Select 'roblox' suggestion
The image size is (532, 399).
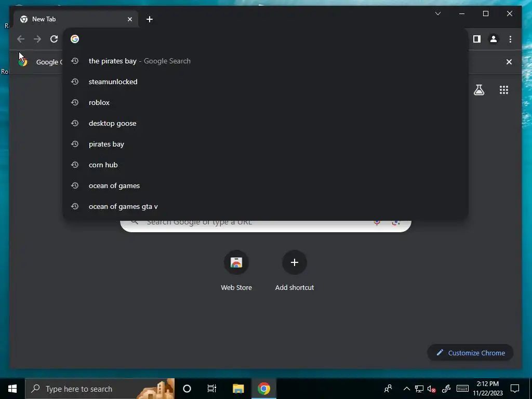(x=265, y=102)
